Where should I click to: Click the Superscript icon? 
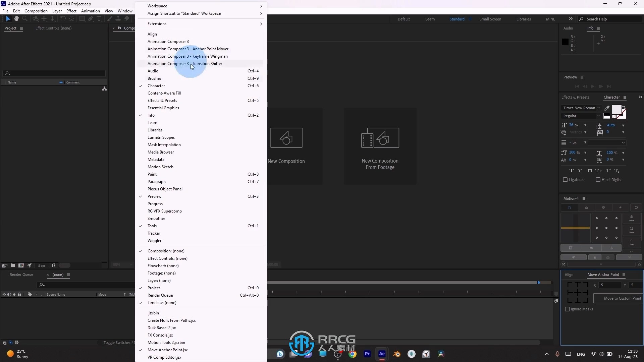pos(608,171)
